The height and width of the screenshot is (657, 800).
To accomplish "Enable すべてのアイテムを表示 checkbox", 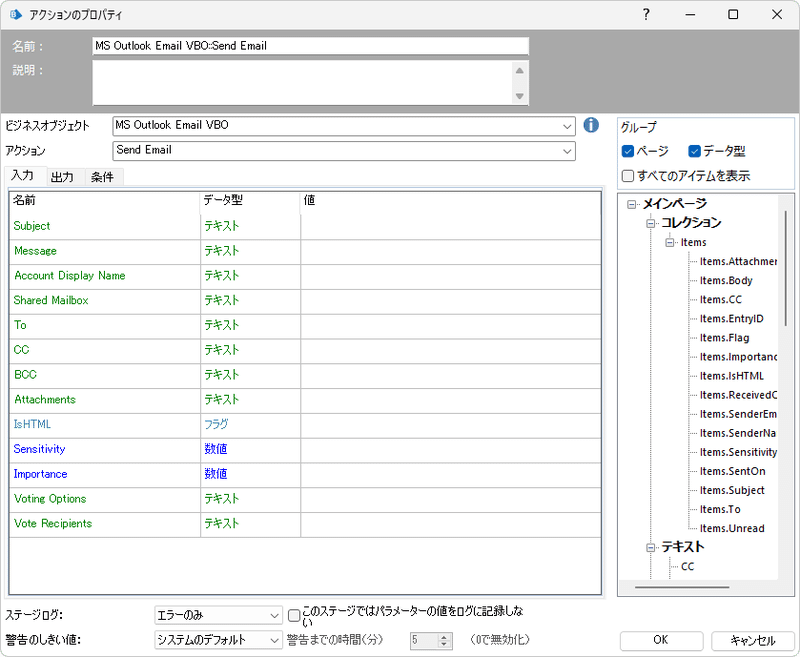I will coord(628,176).
